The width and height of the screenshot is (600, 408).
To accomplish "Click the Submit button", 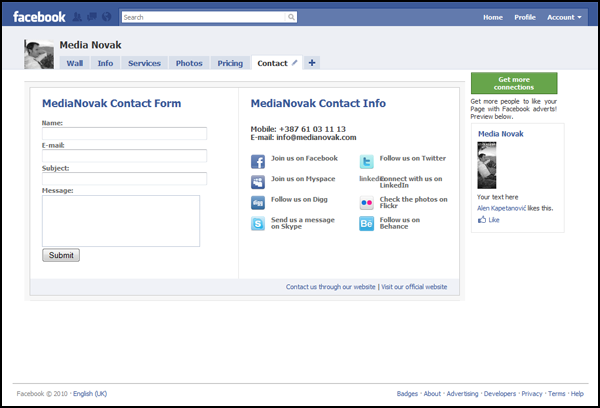I will tap(61, 255).
